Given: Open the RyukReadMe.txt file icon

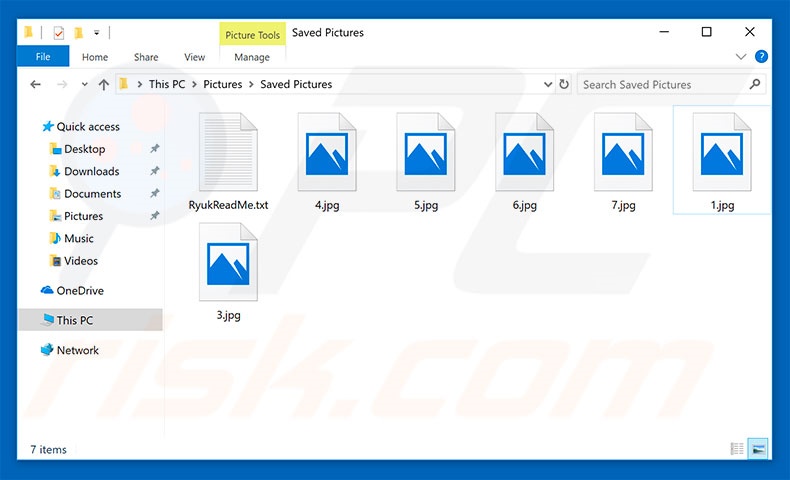Looking at the screenshot, I should (228, 152).
